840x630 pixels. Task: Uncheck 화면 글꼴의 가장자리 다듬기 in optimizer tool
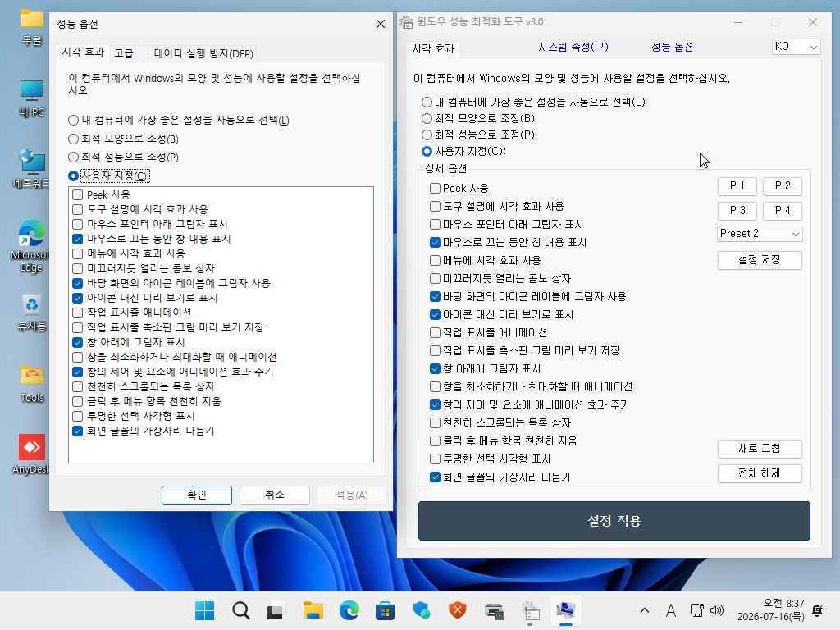[435, 477]
